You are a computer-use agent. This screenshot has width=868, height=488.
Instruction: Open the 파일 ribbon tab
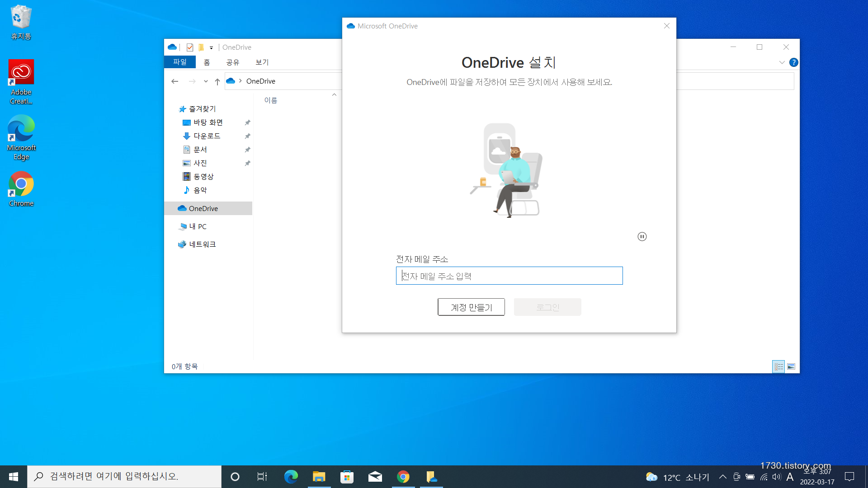(179, 62)
